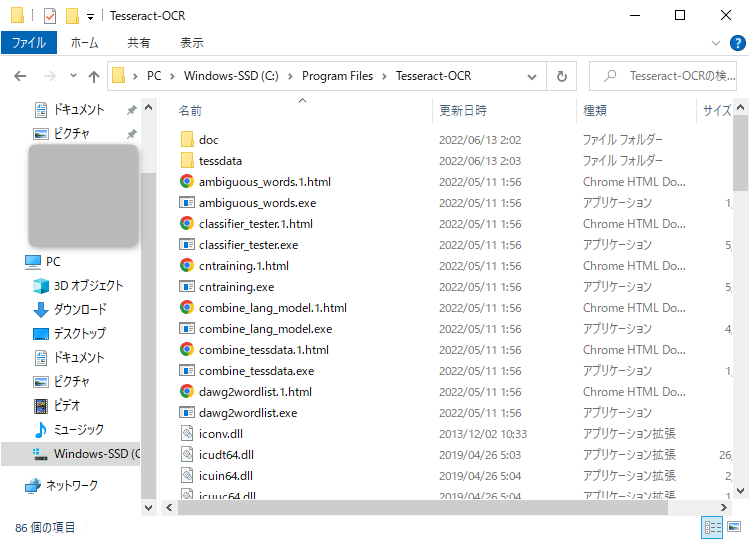Select Windows-SSD (C:) drive in navigation pane

point(72,453)
